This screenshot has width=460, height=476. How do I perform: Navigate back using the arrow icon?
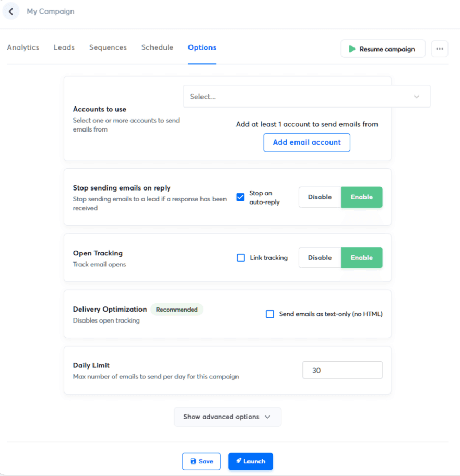[x=11, y=11]
